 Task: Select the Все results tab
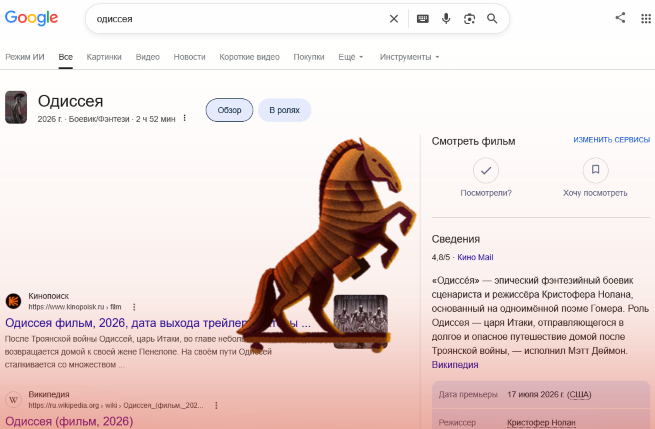coord(66,57)
